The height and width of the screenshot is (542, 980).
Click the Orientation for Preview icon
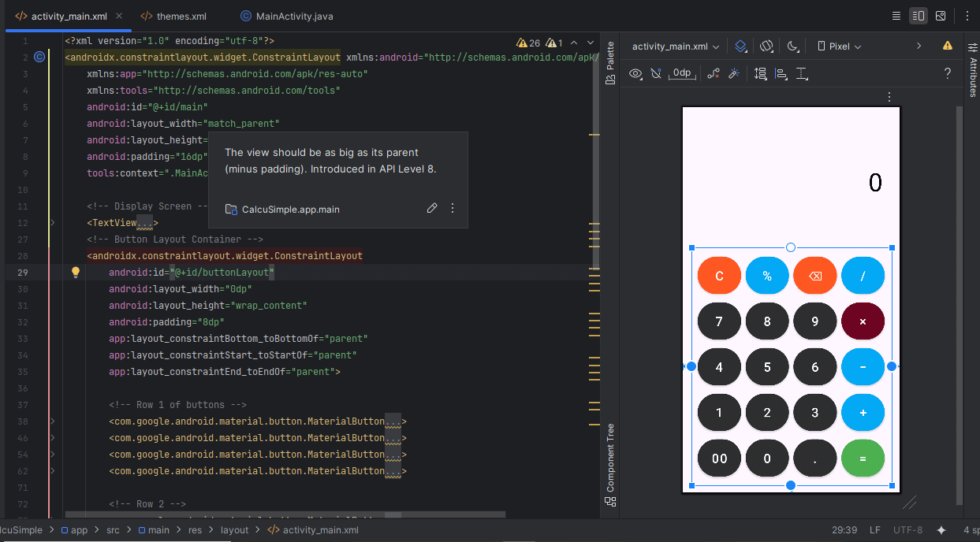pos(766,46)
